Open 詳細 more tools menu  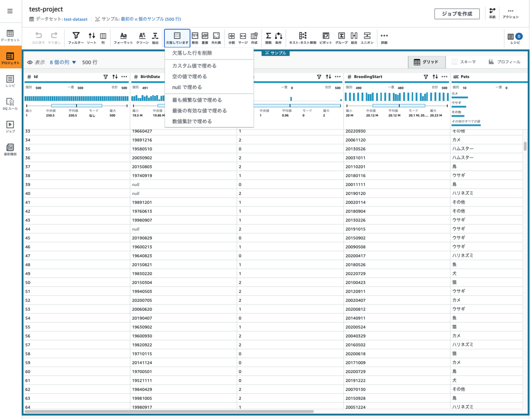click(384, 38)
